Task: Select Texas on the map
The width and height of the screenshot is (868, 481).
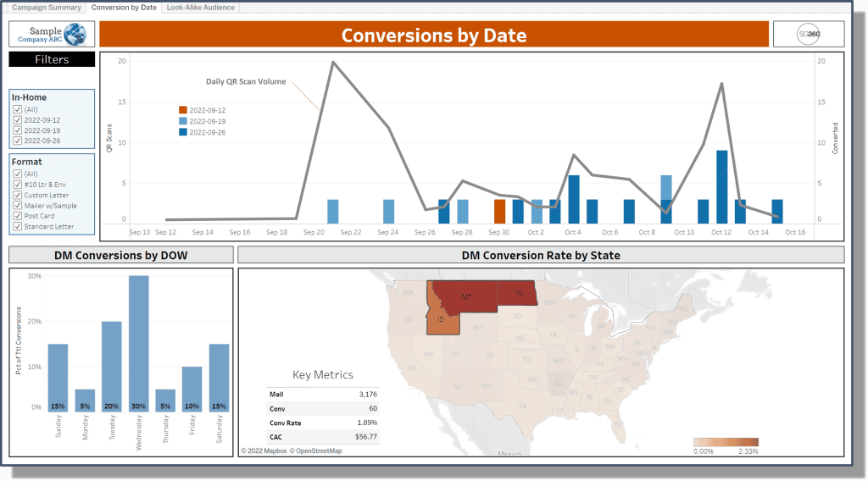Action: (522, 406)
